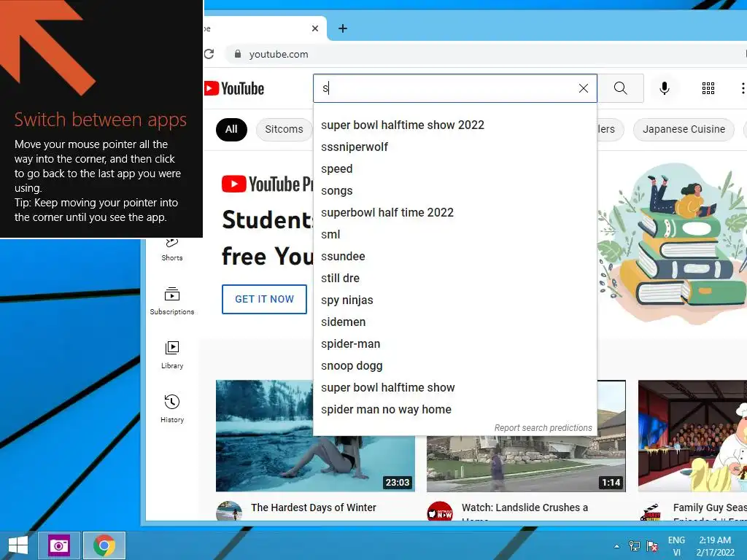Choose suggestion super bowl halftime show
The image size is (747, 560).
pyautogui.click(x=455, y=388)
